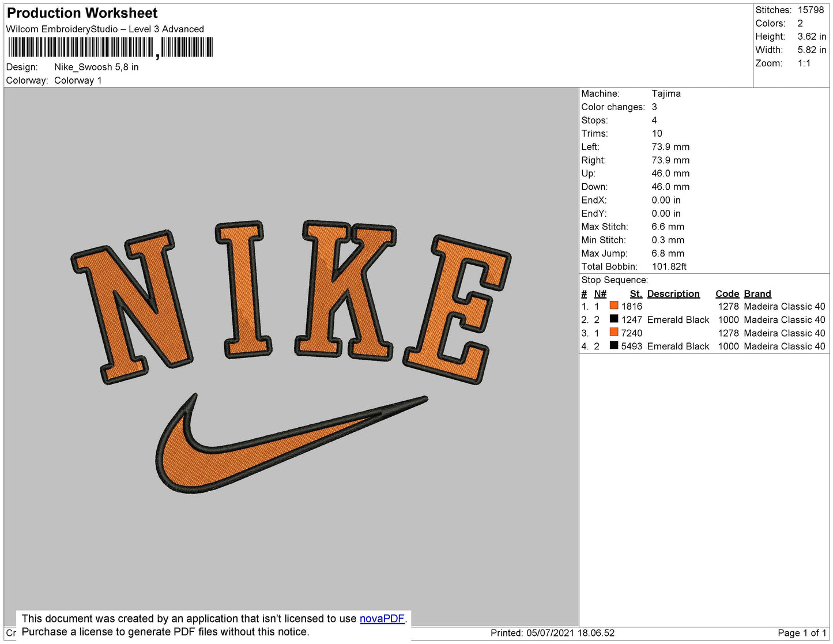Open the novaPDF link
The height and width of the screenshot is (644, 833).
tap(382, 619)
